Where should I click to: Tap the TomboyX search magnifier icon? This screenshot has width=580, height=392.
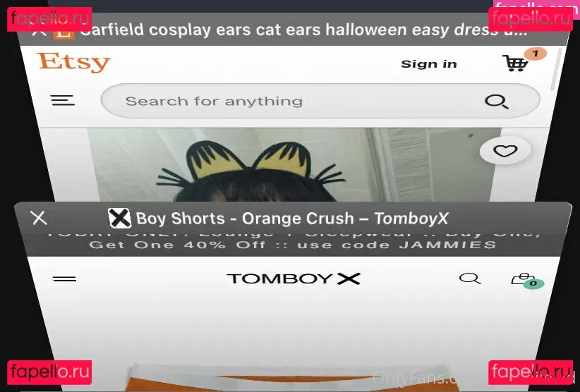tap(470, 278)
